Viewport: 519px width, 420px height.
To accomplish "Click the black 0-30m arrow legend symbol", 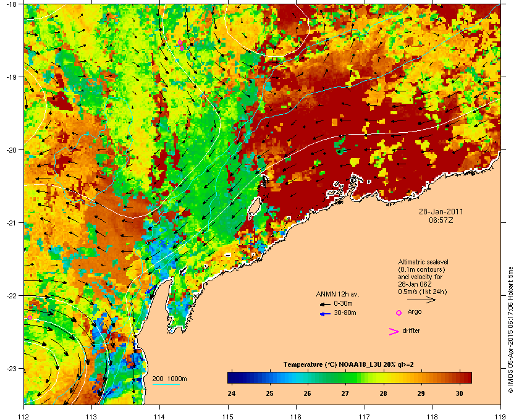I will click(325, 304).
